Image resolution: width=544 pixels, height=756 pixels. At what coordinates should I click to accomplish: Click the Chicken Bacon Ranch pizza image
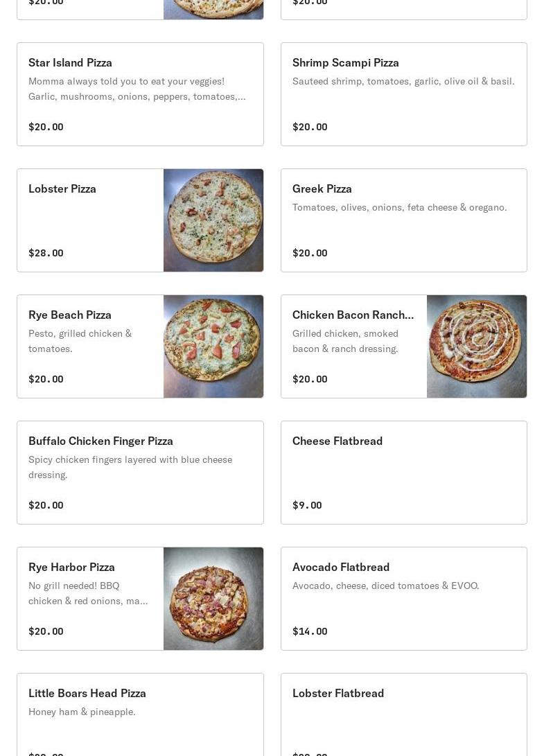click(477, 346)
